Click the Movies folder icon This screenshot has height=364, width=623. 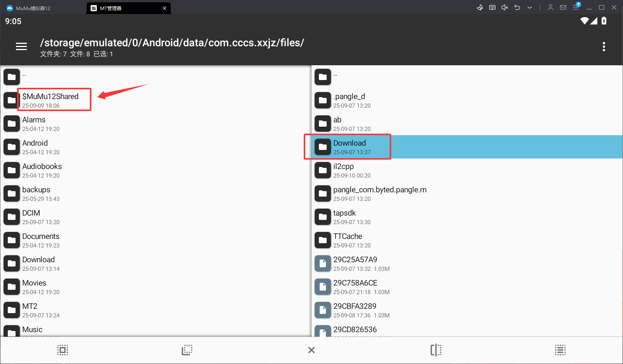12,287
